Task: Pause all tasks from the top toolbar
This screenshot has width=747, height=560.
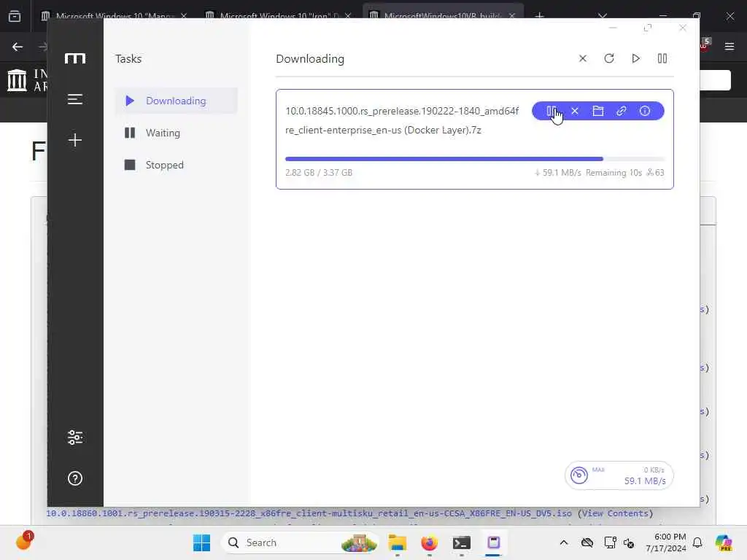Action: click(662, 58)
